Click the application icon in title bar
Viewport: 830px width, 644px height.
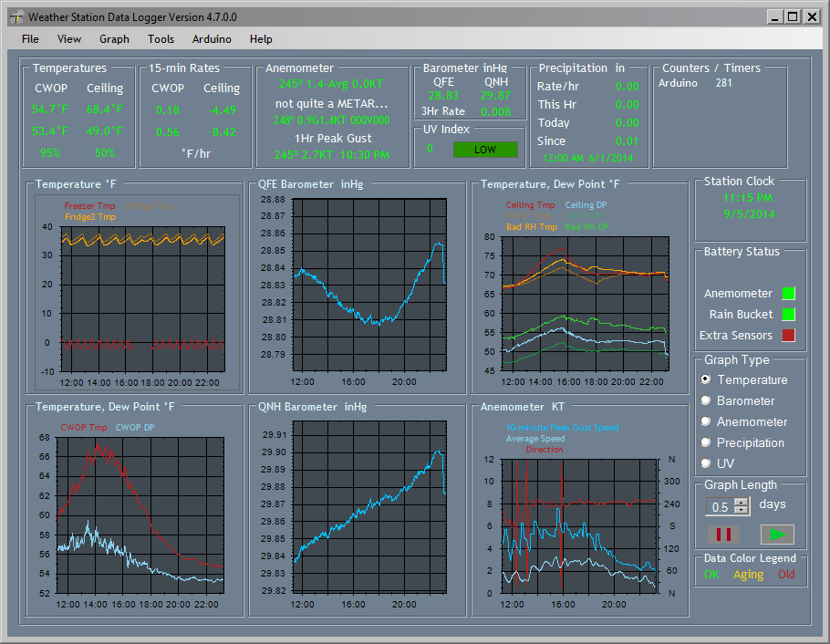[16, 16]
